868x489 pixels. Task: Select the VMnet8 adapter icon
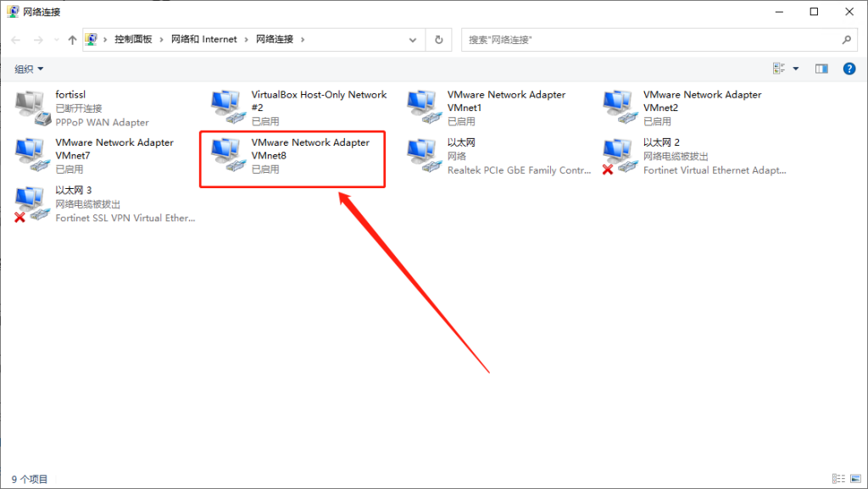(229, 155)
